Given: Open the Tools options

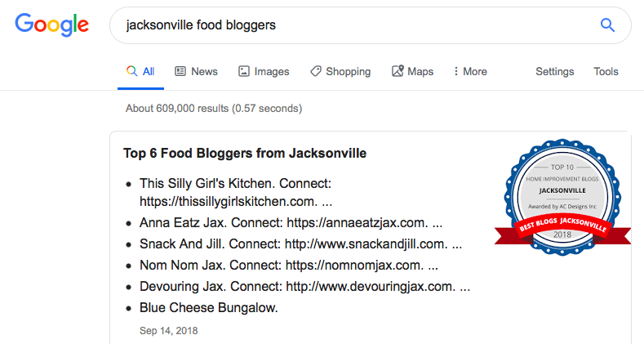Looking at the screenshot, I should [x=606, y=71].
